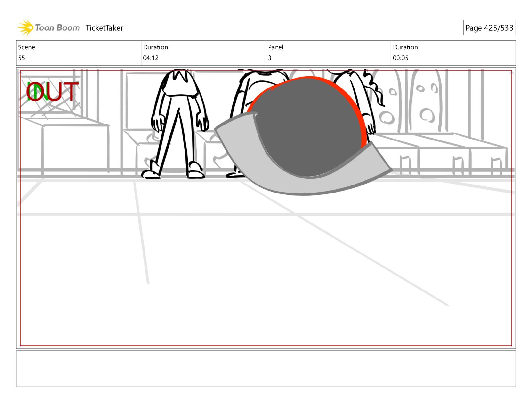Click the Page 425/533 indicator
The height and width of the screenshot is (411, 532).
(489, 28)
